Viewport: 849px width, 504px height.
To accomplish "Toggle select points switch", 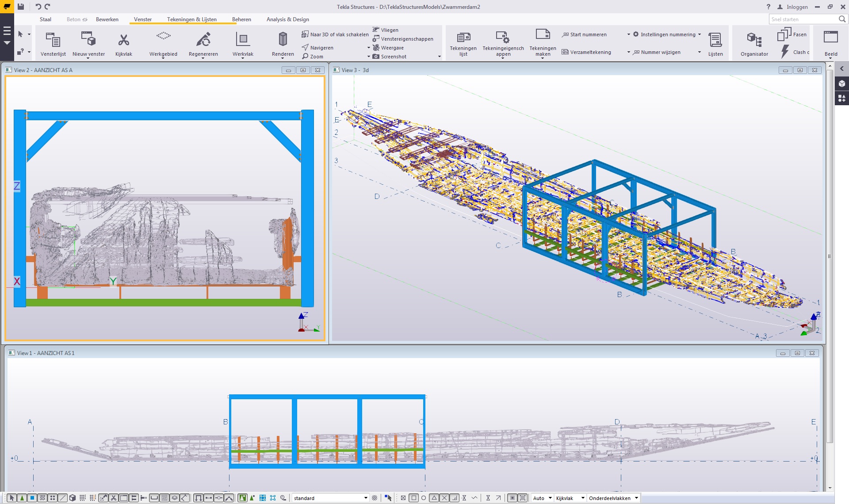I will tap(53, 498).
